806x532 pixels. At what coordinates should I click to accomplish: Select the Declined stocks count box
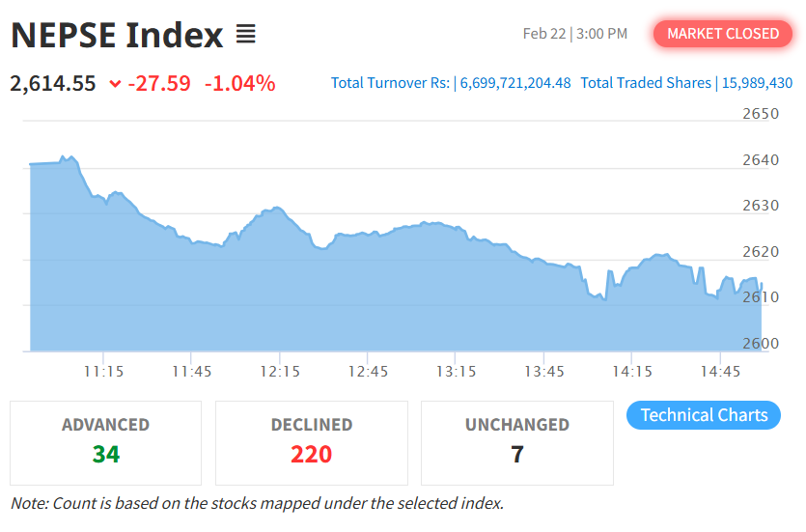pyautogui.click(x=311, y=442)
